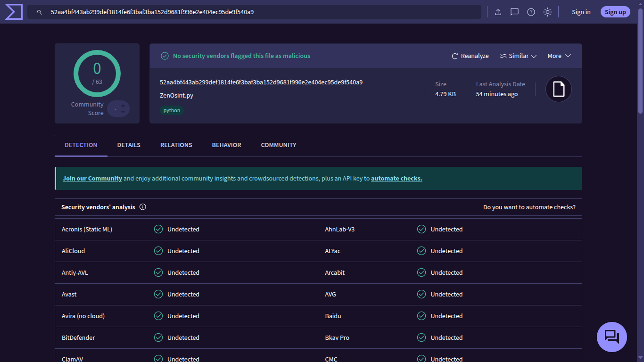Screen dimensions: 644x362
Task: Click the Undetected check icon for Bkav Pro
Action: [421, 337]
